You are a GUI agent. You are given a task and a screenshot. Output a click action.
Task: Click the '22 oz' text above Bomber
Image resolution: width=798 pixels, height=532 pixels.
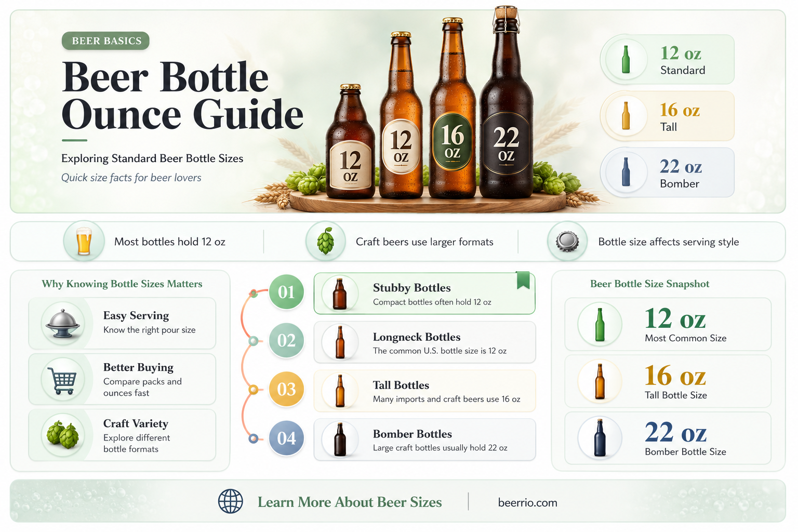click(681, 166)
